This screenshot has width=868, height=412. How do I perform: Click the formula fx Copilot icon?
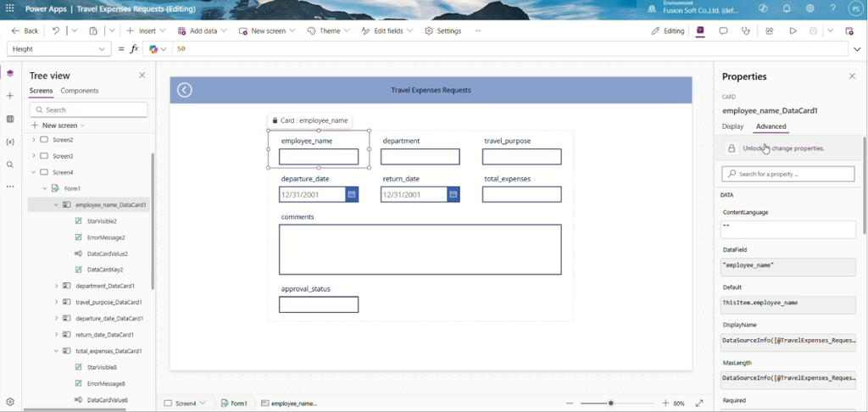[x=153, y=48]
